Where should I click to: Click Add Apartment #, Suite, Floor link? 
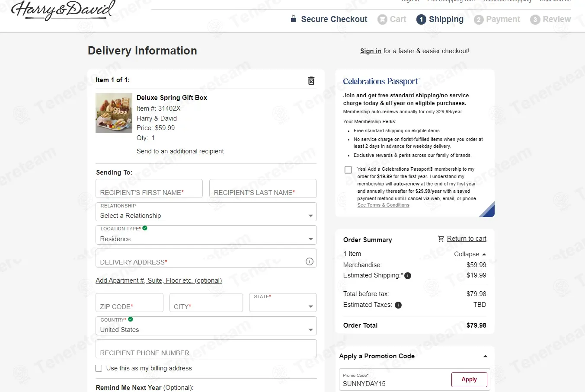[159, 280]
